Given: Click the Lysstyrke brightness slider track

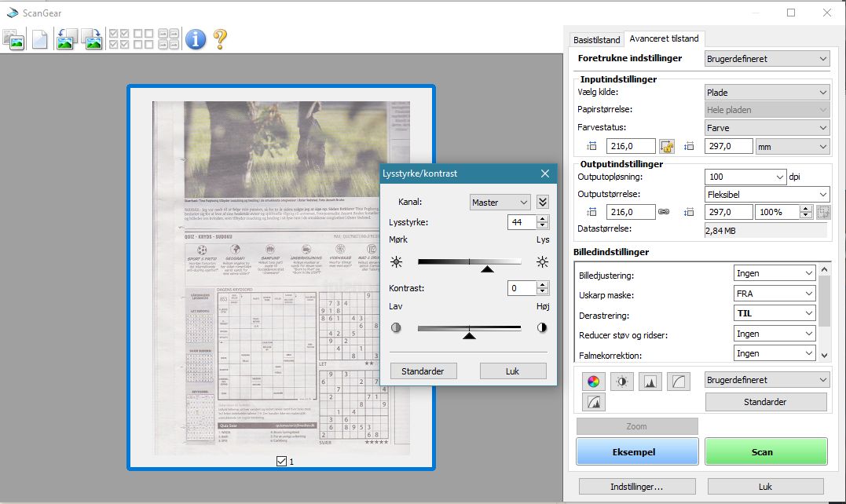Looking at the screenshot, I should tap(469, 261).
